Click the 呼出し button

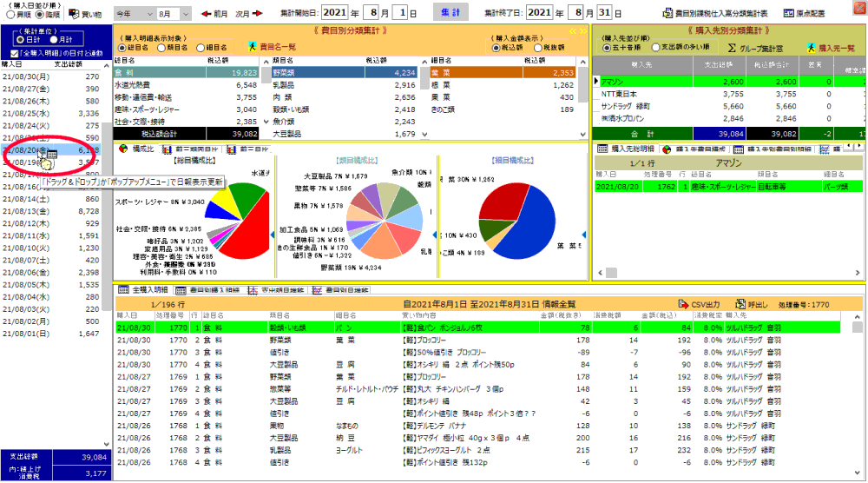point(752,304)
